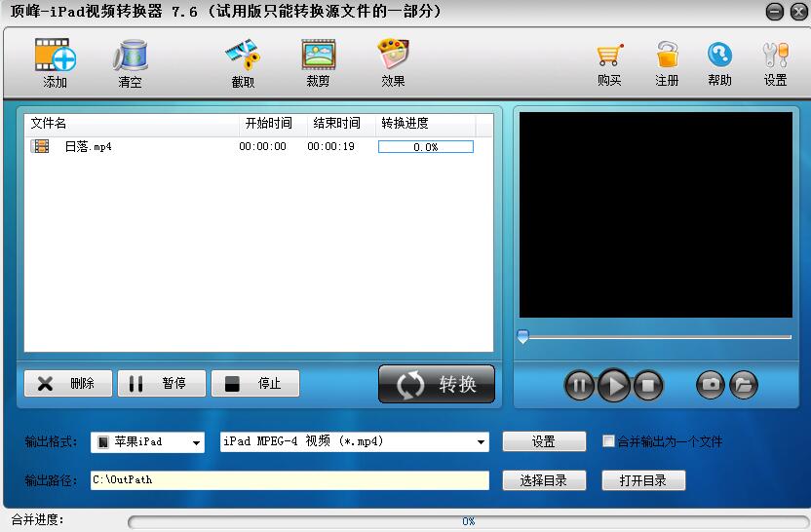Open snapshot folder with the folder icon
This screenshot has width=811, height=532.
(x=744, y=385)
